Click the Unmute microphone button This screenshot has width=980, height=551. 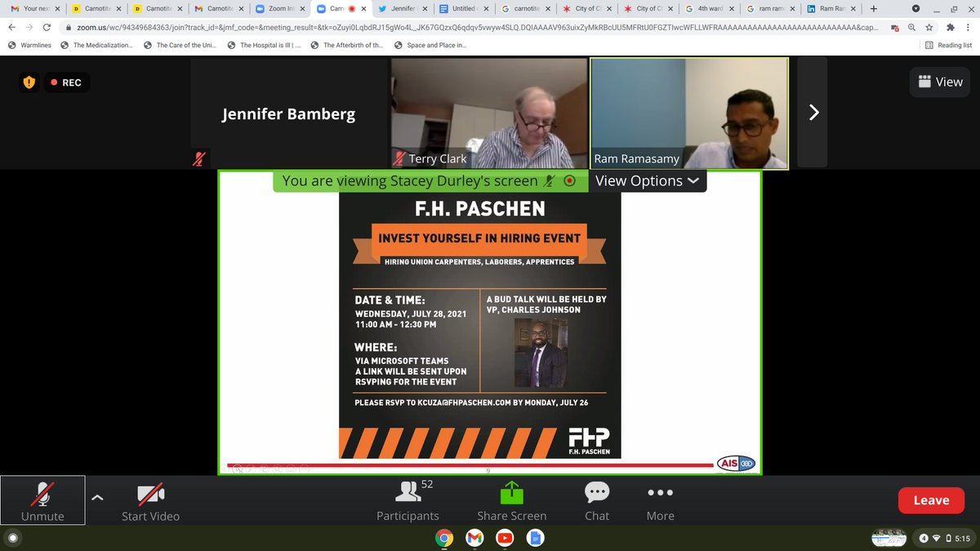click(x=42, y=500)
